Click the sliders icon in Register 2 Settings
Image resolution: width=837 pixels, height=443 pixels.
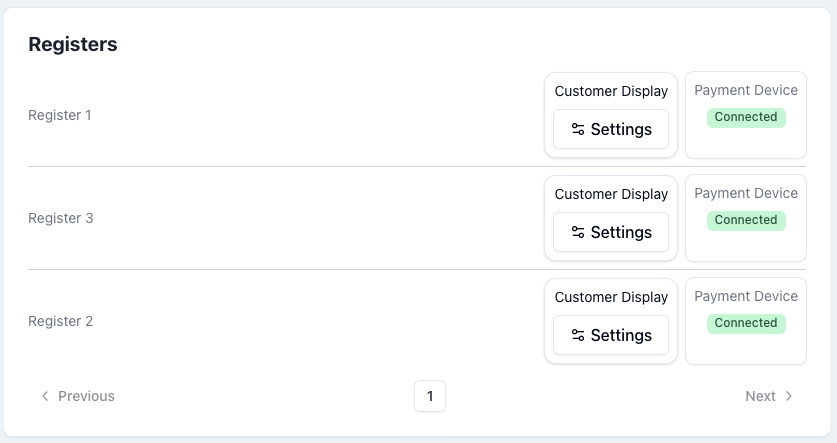578,335
